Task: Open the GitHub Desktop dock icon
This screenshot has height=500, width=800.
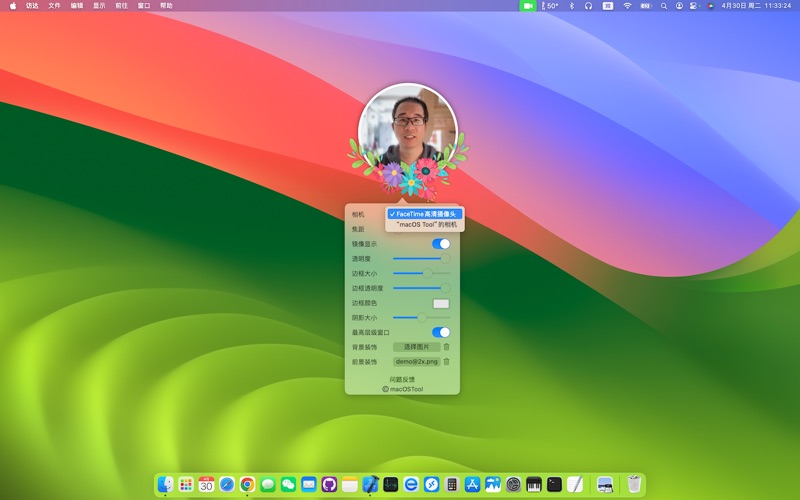Action: tap(329, 485)
